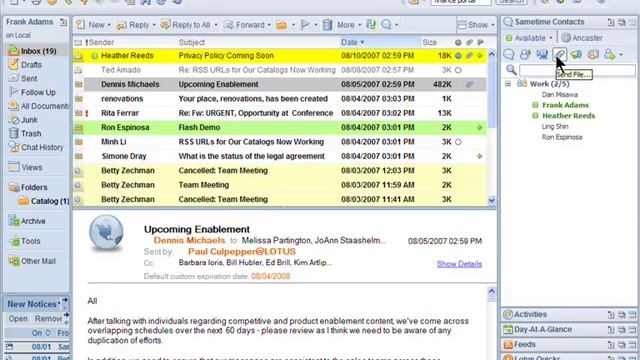The height and width of the screenshot is (360, 640).
Task: Click the preview pane scroll up arrow
Action: pos(491,291)
